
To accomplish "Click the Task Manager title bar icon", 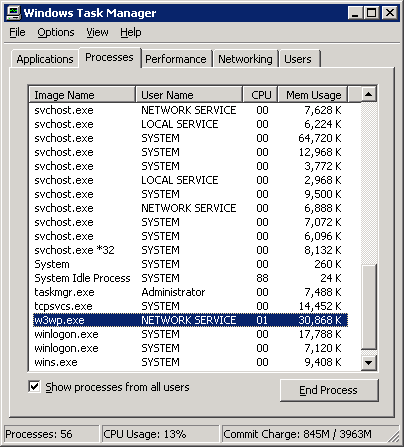I will 14,13.
